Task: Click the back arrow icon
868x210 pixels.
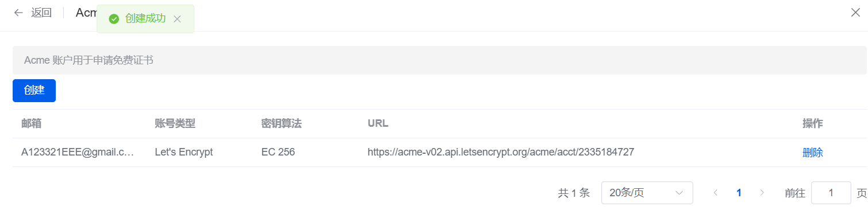Action: point(18,13)
